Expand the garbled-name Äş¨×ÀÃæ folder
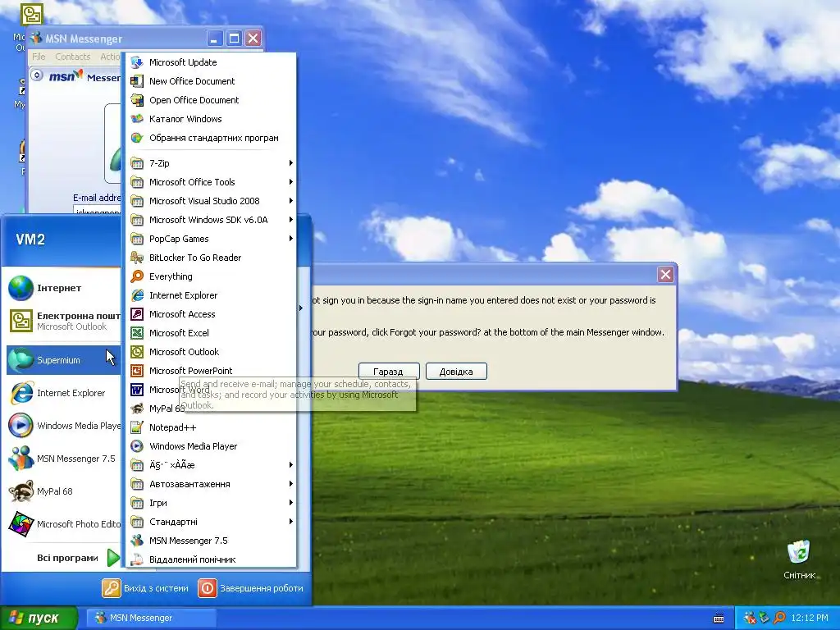The width and height of the screenshot is (840, 630). (x=212, y=465)
